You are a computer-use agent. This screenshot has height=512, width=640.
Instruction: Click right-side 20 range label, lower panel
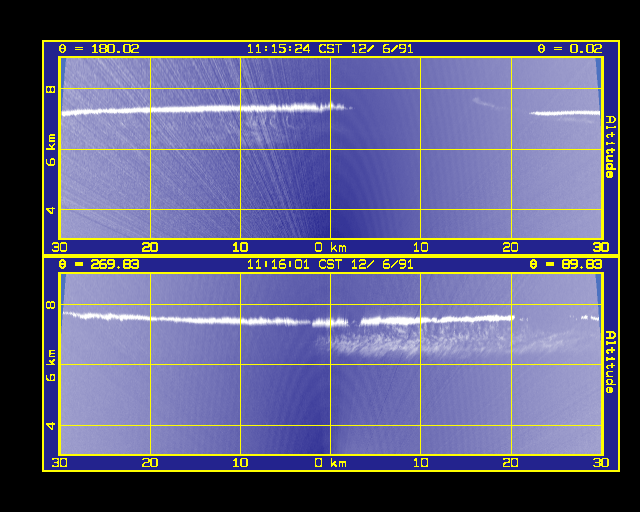(511, 463)
